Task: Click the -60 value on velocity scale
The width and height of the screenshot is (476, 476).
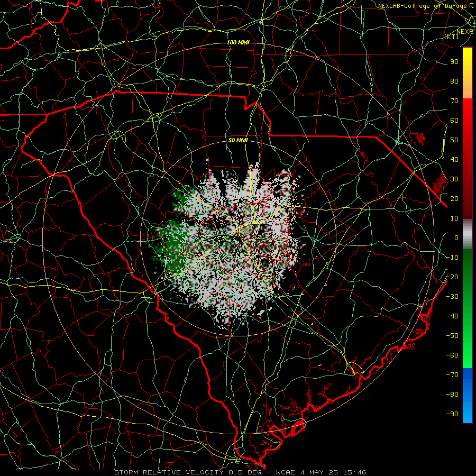Action: [452, 355]
